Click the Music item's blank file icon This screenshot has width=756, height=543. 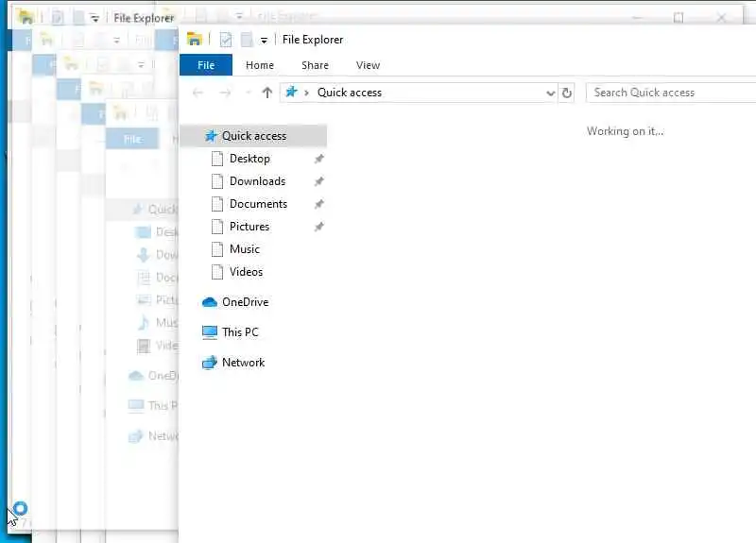[x=217, y=249]
